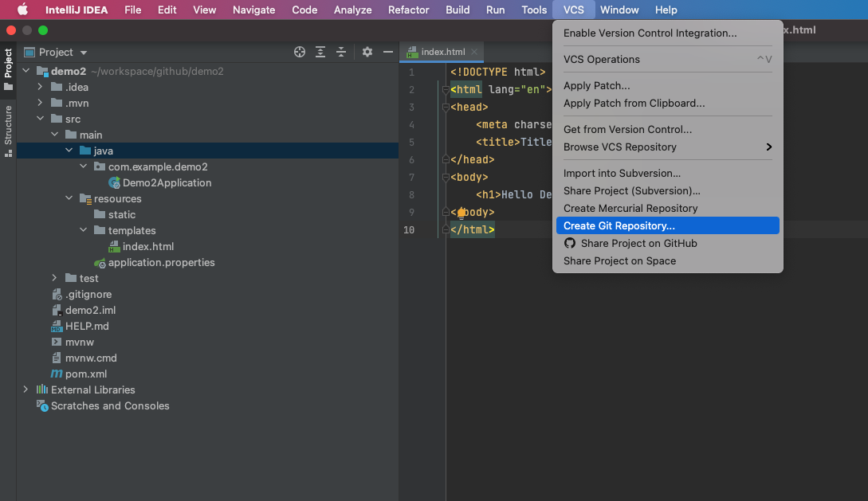This screenshot has width=868, height=501.
Task: Click the pom.xml Maven icon
Action: click(x=57, y=374)
